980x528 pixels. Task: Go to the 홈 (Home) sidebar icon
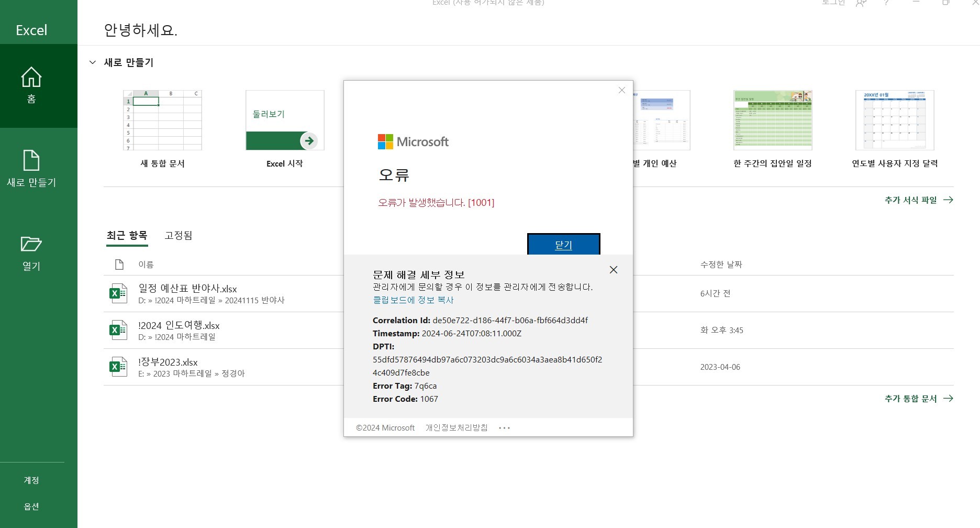coord(31,85)
